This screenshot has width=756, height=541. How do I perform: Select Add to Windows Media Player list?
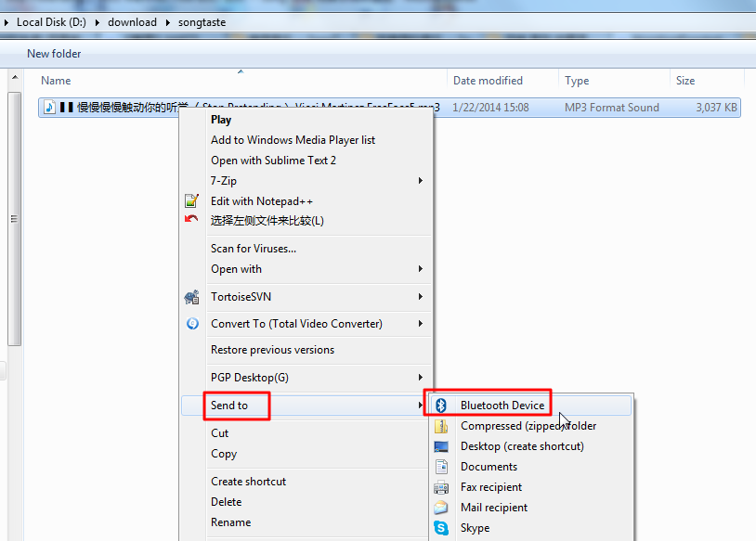(293, 140)
